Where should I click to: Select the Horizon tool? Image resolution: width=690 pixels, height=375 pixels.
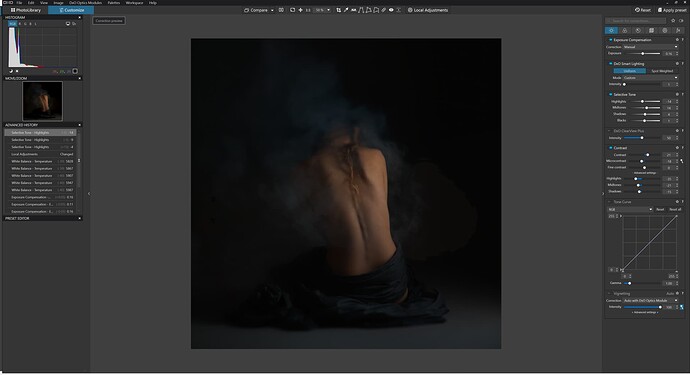point(353,10)
